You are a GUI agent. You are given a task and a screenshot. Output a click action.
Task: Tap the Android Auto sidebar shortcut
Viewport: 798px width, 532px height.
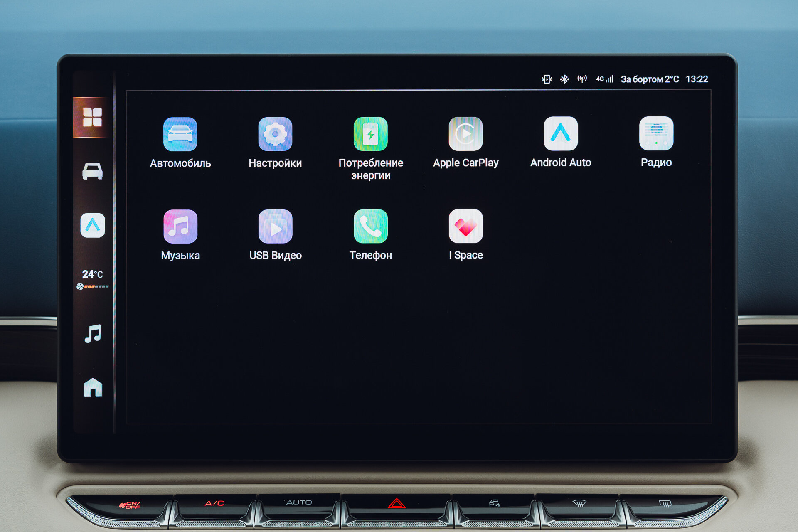(92, 225)
